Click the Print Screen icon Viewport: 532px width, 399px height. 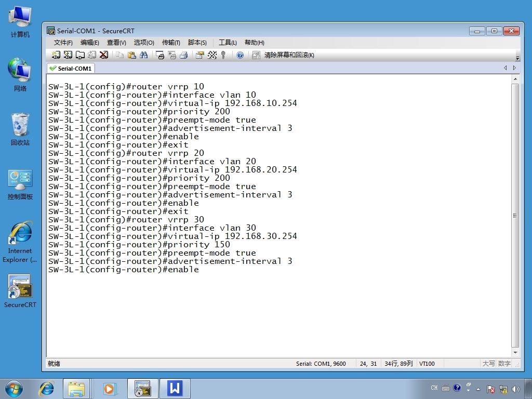click(160, 55)
